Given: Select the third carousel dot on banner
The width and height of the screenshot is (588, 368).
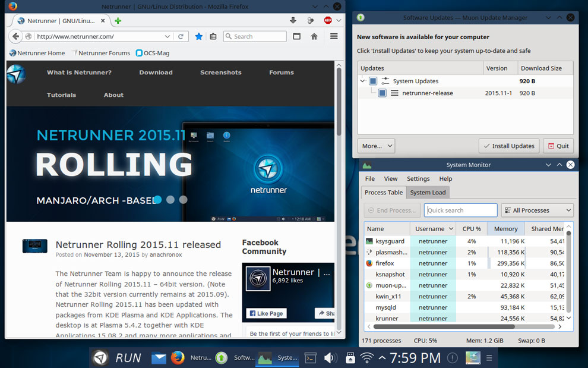Looking at the screenshot, I should click(x=183, y=200).
